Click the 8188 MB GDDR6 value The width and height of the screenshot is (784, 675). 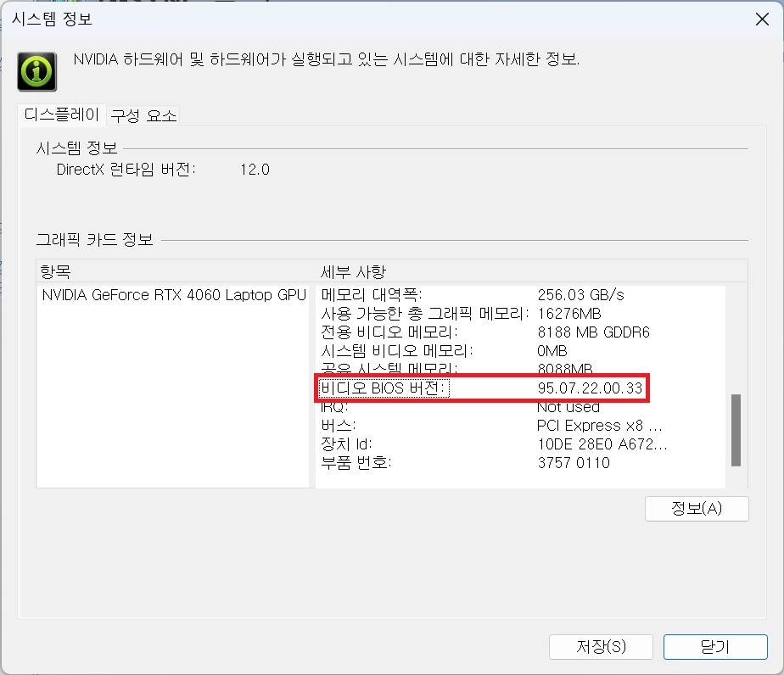tap(593, 332)
